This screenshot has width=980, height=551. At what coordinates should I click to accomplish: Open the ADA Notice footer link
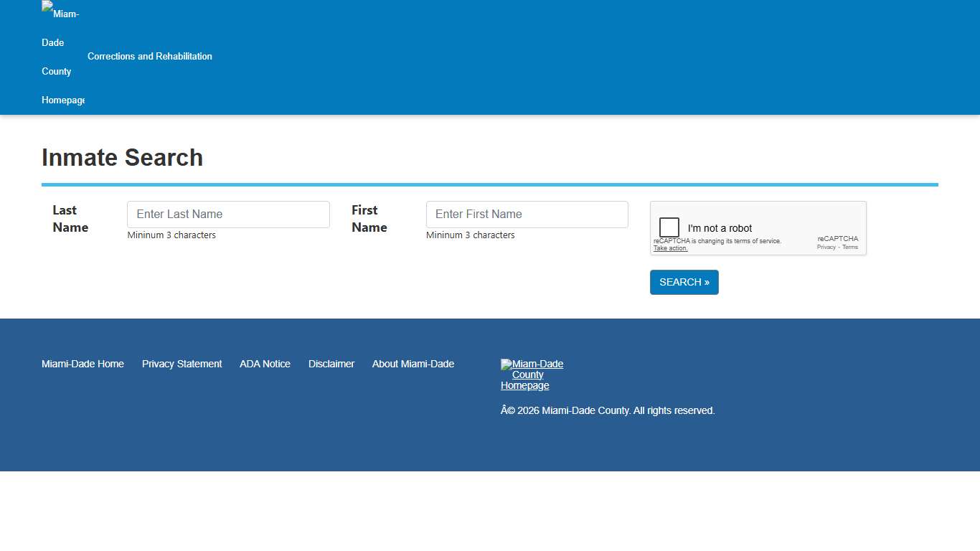pos(265,364)
